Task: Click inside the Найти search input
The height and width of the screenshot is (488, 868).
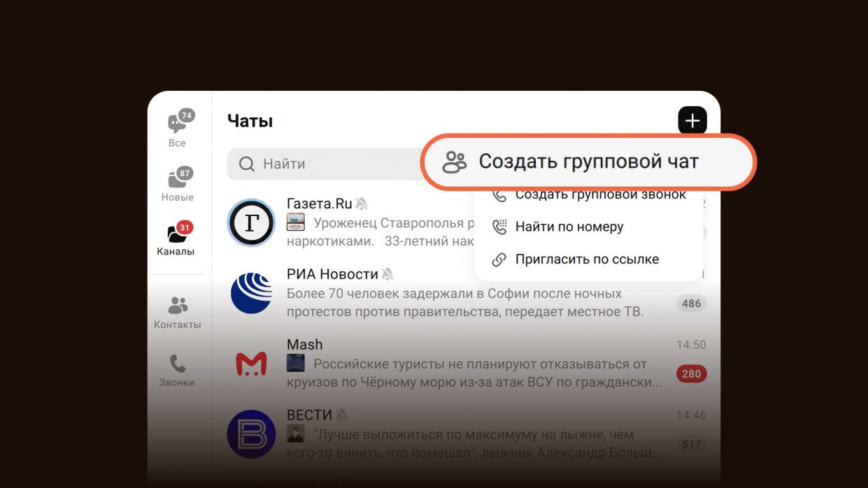Action: pyautogui.click(x=315, y=163)
